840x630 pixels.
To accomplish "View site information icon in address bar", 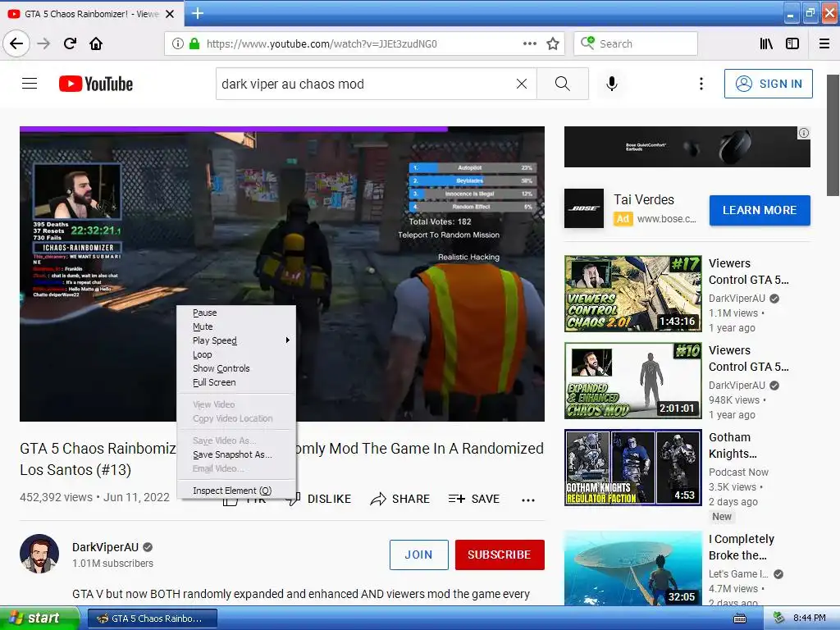I will click(x=178, y=44).
